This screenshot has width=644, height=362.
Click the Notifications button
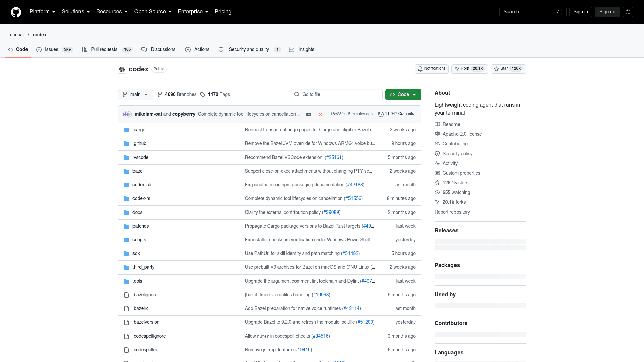432,69
